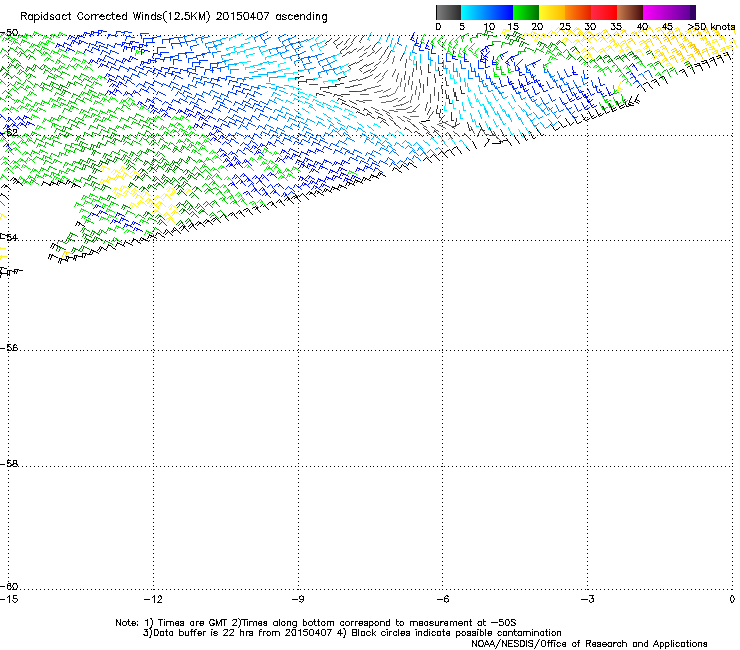Click the longitude label '-9'

(297, 599)
